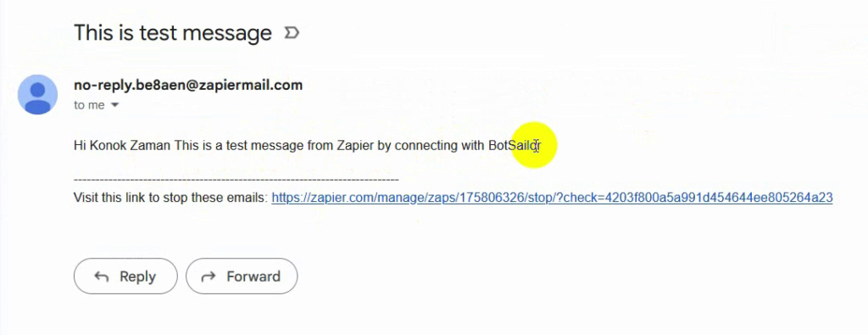Open the sender's profile avatar

click(37, 95)
